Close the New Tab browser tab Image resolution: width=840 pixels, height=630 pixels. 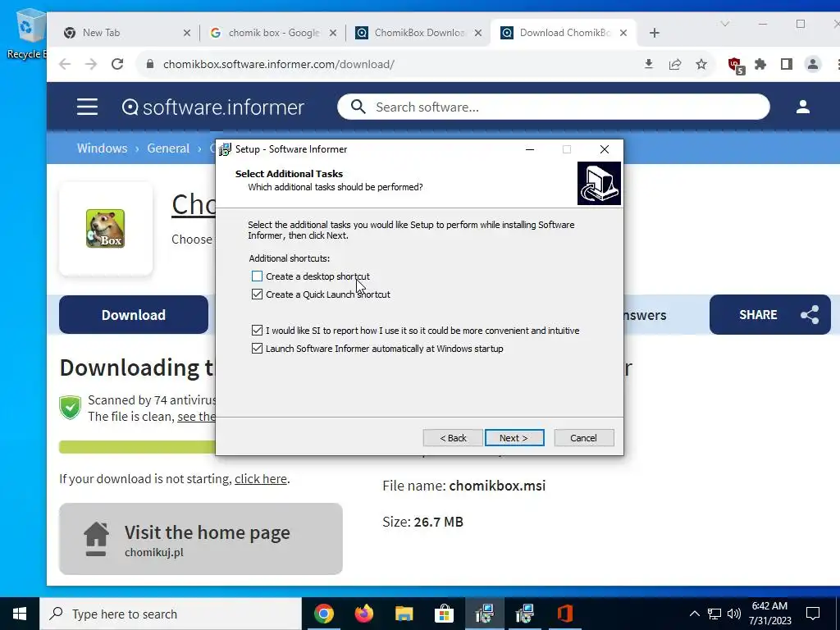(186, 33)
